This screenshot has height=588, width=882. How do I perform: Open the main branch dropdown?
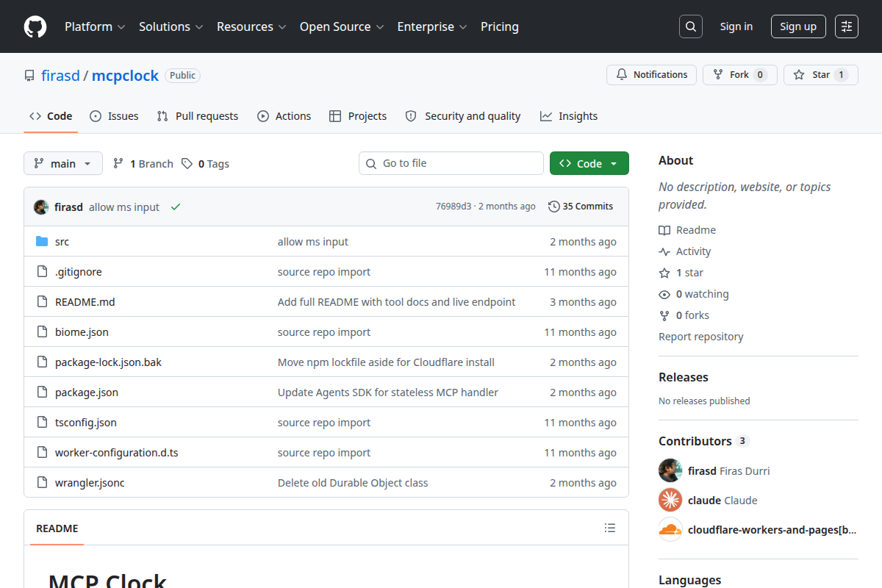63,163
